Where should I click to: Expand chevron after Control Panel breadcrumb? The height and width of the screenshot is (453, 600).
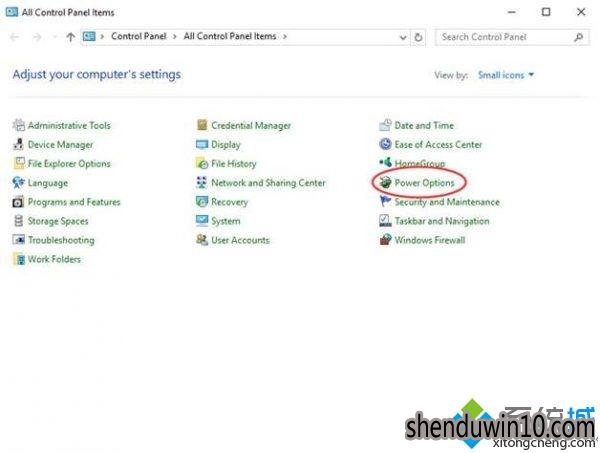click(x=174, y=37)
